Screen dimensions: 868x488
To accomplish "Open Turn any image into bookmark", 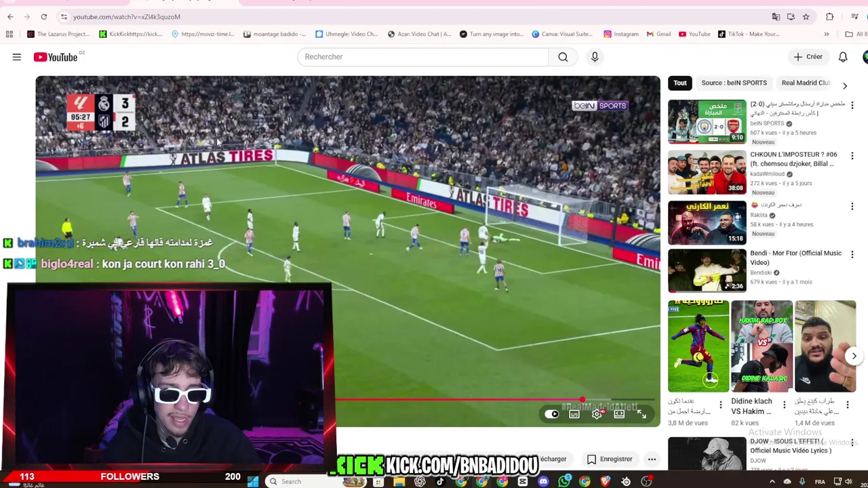I will click(492, 34).
